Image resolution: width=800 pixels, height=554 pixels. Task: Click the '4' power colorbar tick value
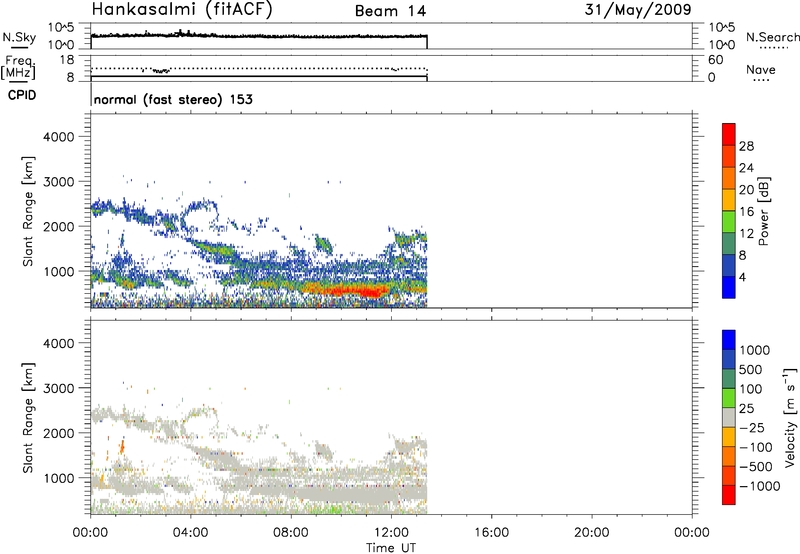[x=742, y=278]
